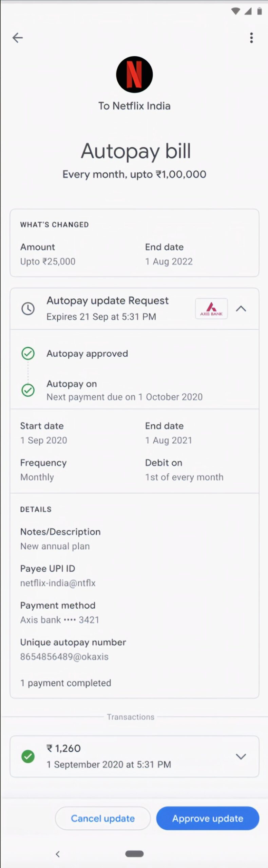Expand the ₹1,260 transaction details

point(241,756)
